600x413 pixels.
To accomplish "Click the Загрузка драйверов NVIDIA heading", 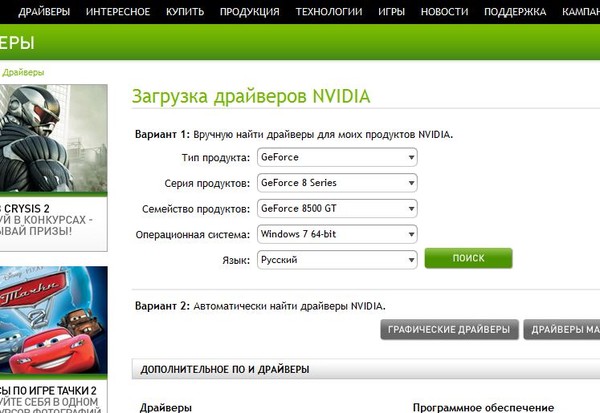I will pyautogui.click(x=251, y=96).
